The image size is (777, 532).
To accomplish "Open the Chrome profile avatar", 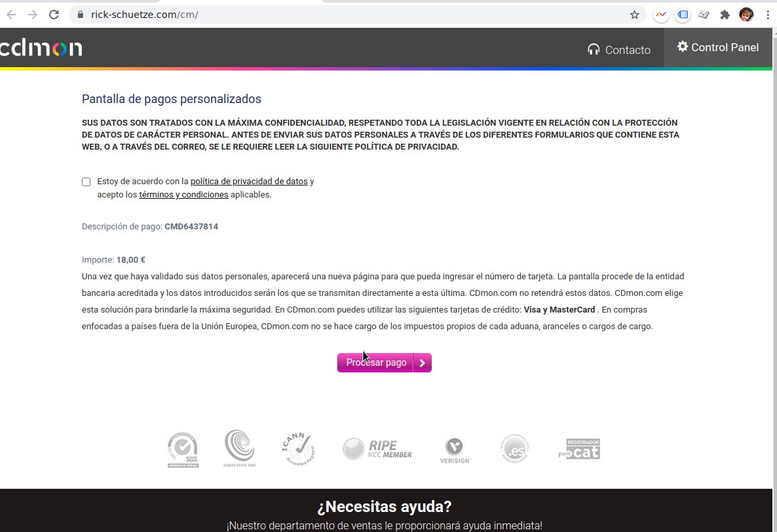I will (x=746, y=15).
